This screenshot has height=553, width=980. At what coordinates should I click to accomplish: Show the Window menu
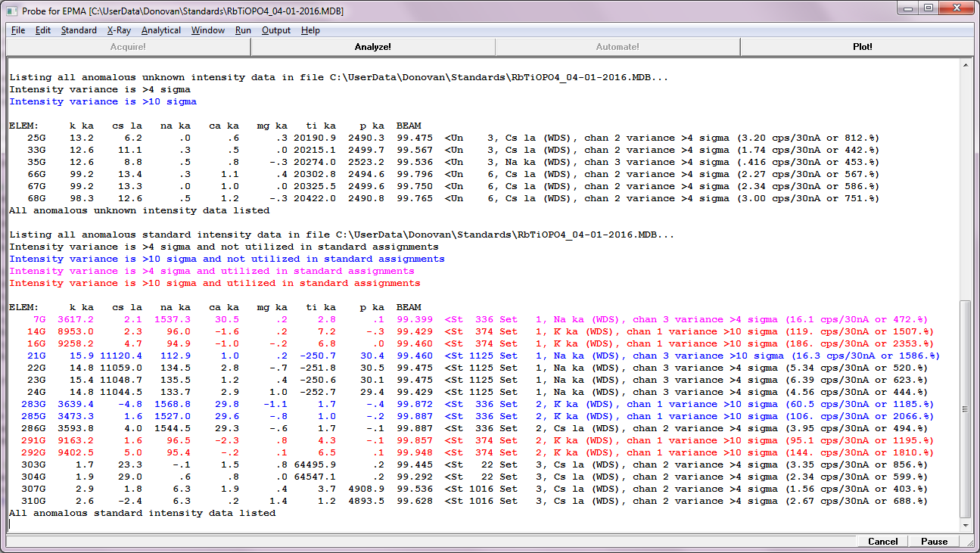click(207, 30)
